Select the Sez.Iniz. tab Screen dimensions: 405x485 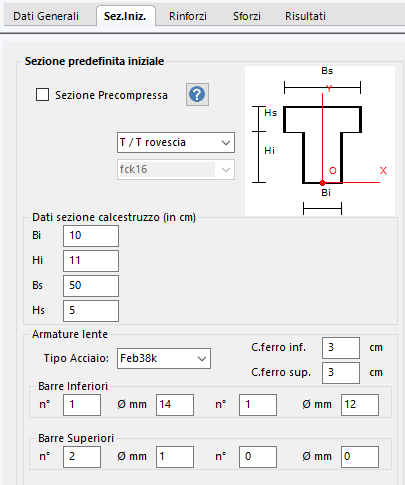125,16
